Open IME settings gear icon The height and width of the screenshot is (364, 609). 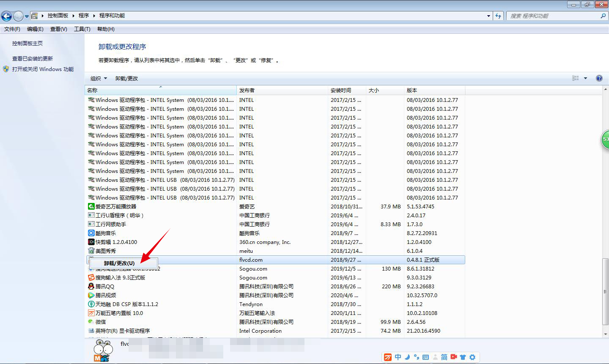472,357
